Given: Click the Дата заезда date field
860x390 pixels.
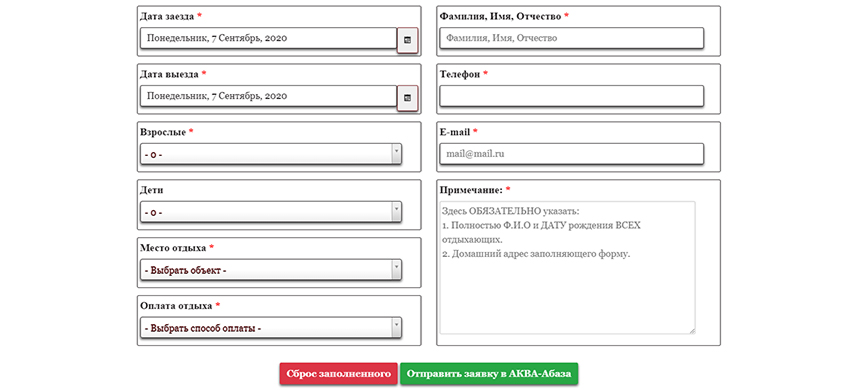Looking at the screenshot, I should (268, 38).
